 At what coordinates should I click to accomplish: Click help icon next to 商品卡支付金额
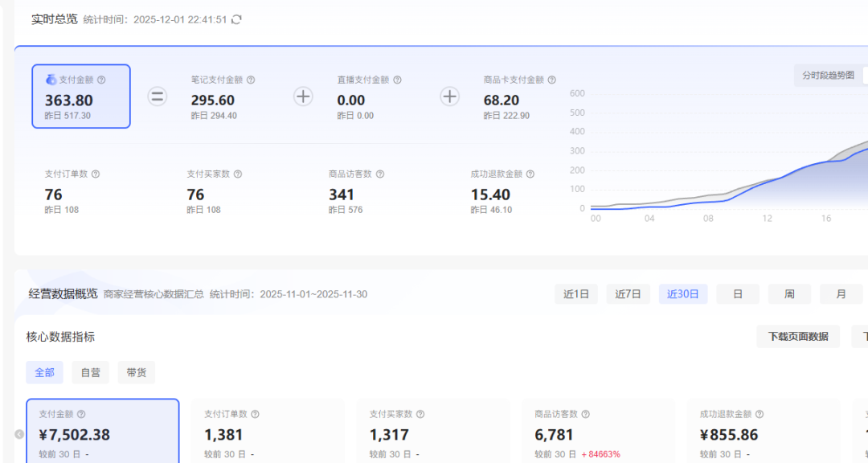pos(551,80)
